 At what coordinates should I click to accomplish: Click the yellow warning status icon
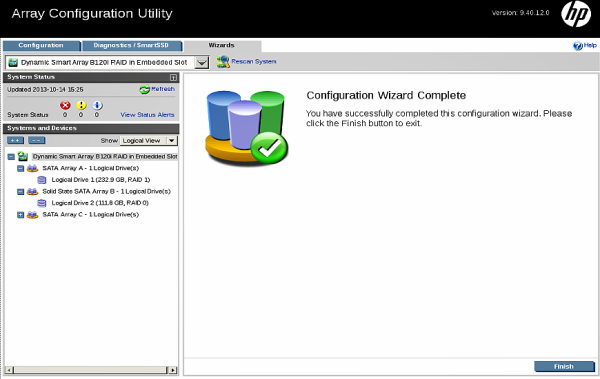pyautogui.click(x=81, y=105)
